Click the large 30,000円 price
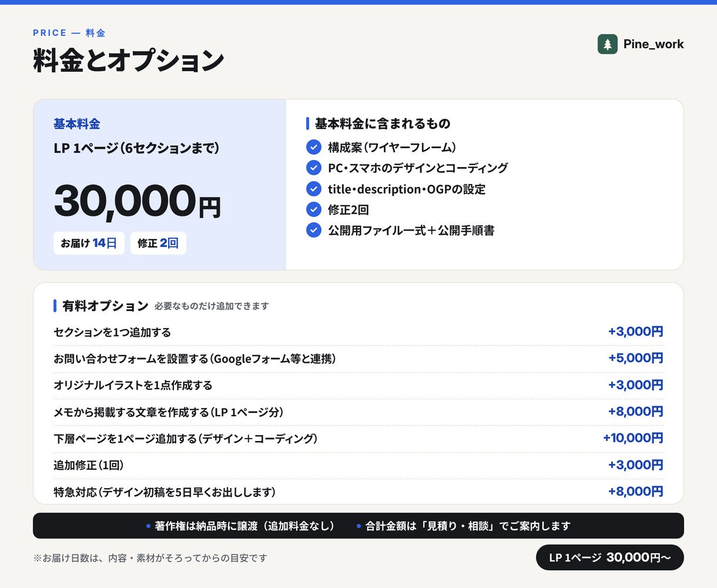717x588 pixels. point(137,201)
